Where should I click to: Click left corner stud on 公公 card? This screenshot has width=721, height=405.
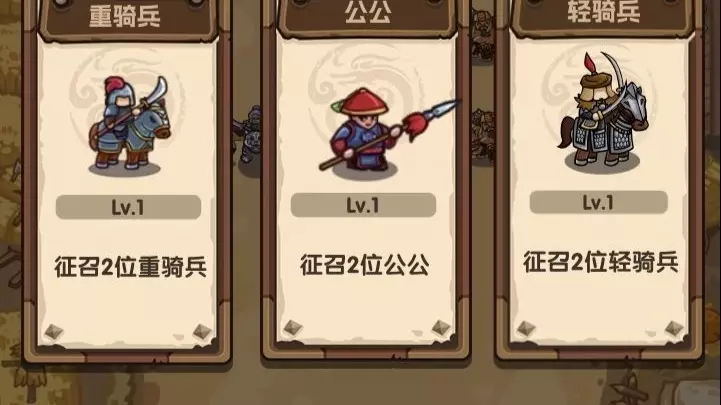(x=293, y=328)
